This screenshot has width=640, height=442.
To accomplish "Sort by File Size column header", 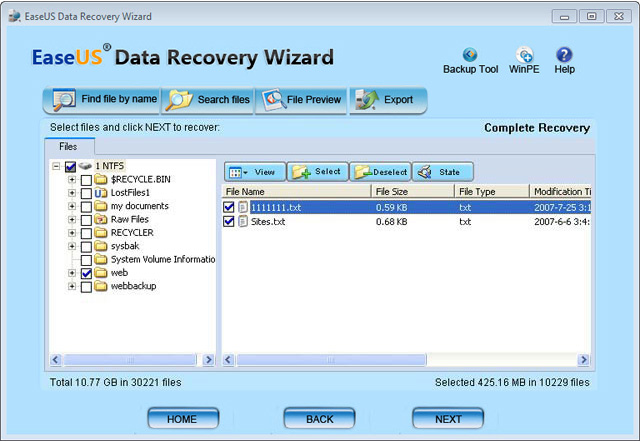I will (x=413, y=191).
